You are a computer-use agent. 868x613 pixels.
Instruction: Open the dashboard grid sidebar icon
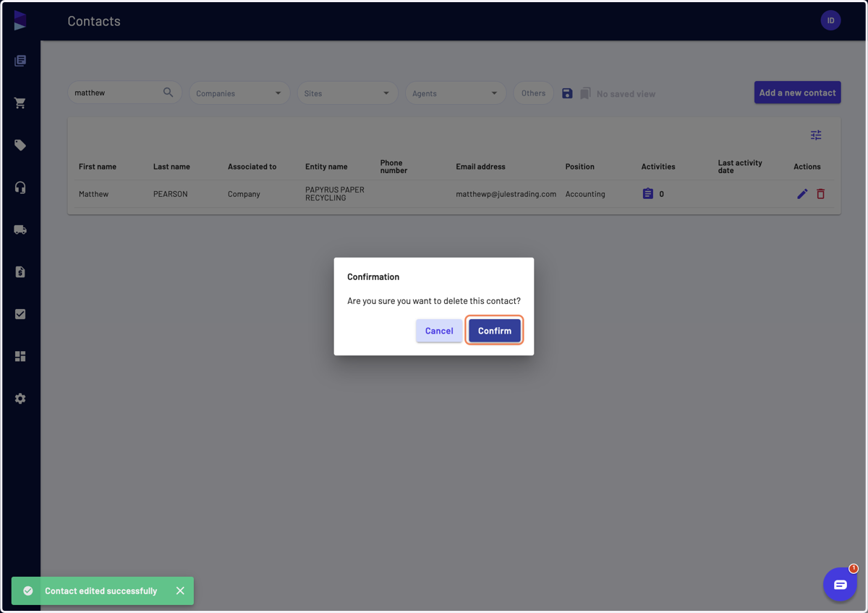tap(20, 356)
